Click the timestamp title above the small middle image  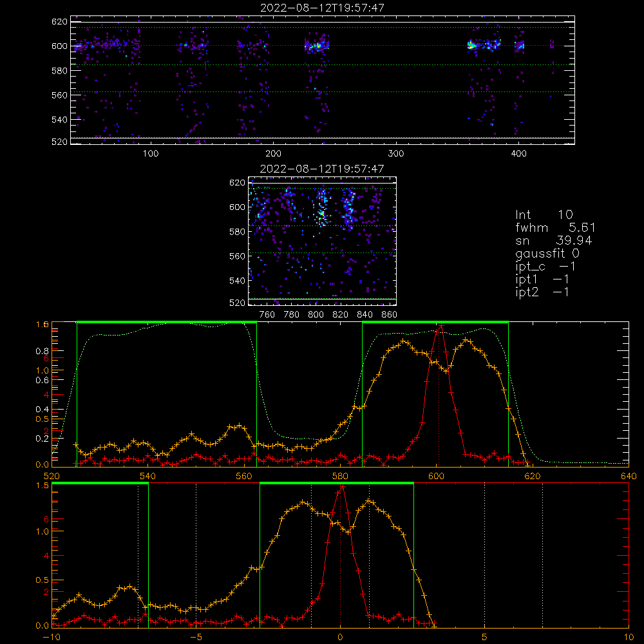click(x=323, y=168)
